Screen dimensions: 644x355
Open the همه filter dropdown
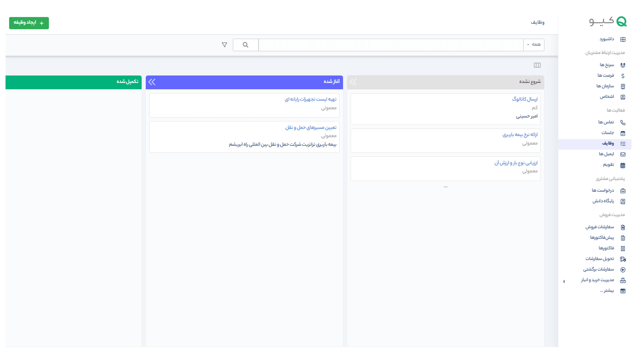point(534,45)
